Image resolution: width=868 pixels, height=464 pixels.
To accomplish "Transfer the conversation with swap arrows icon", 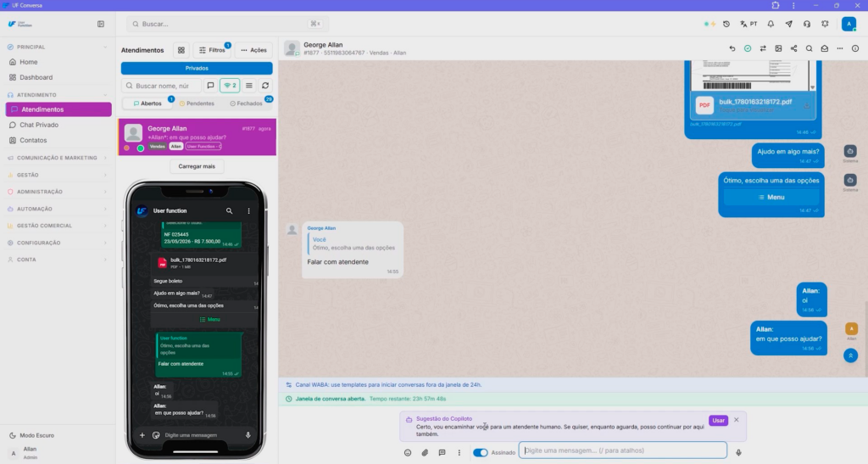I will [x=763, y=48].
